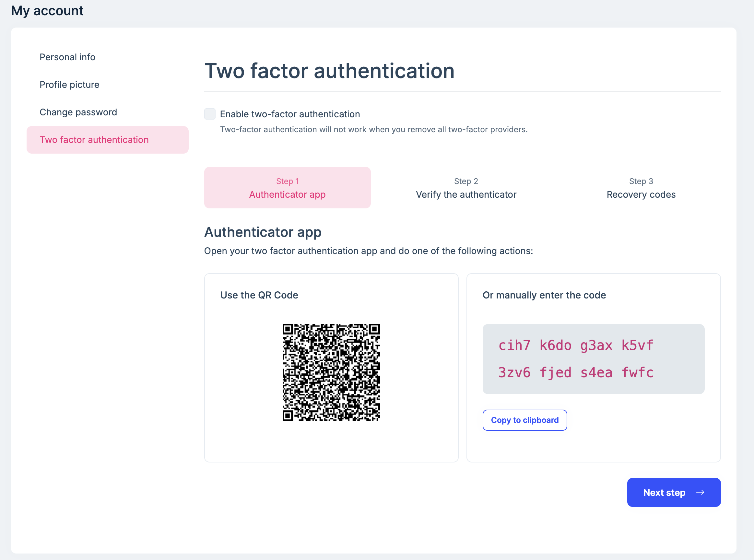The height and width of the screenshot is (560, 754).
Task: Click the arrow icon on Next step
Action: tap(700, 492)
